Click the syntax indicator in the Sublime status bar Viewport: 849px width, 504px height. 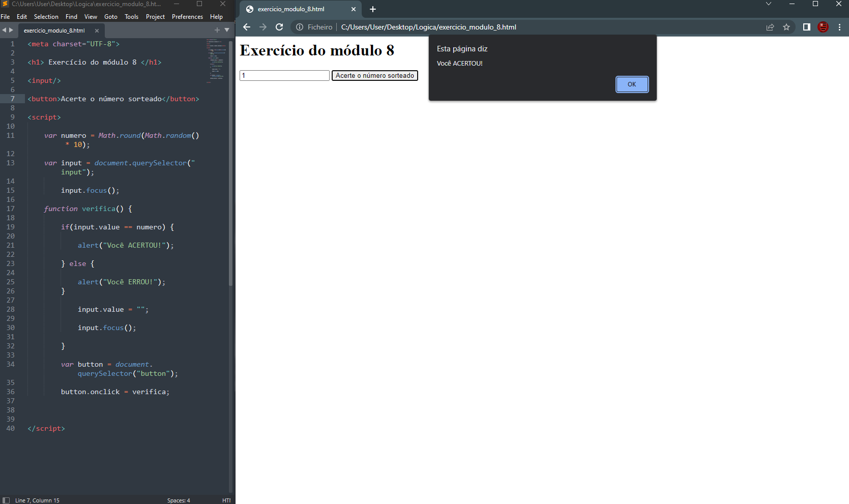click(226, 500)
